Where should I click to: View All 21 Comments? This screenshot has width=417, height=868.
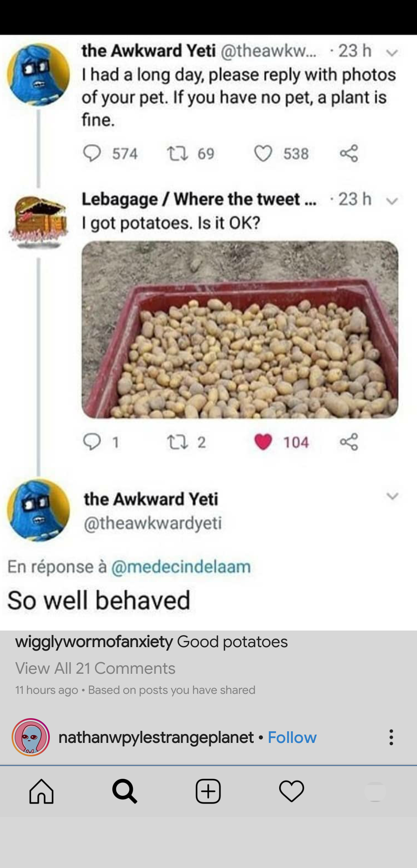click(x=95, y=668)
